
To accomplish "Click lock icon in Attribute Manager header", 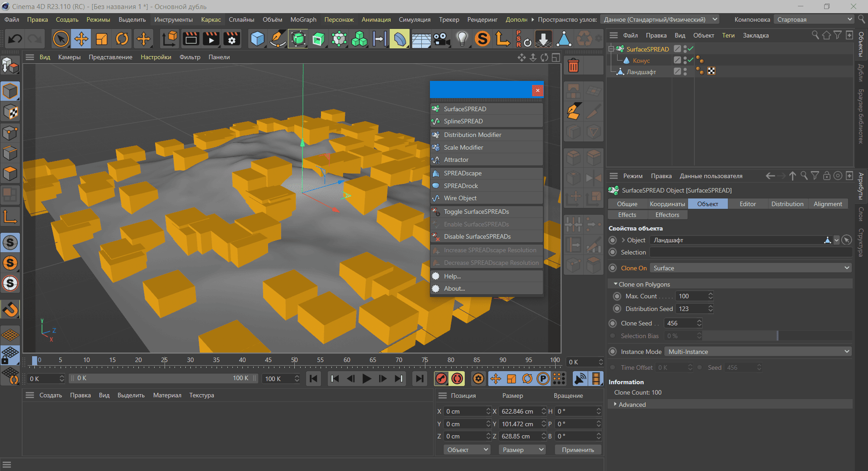I will (826, 176).
